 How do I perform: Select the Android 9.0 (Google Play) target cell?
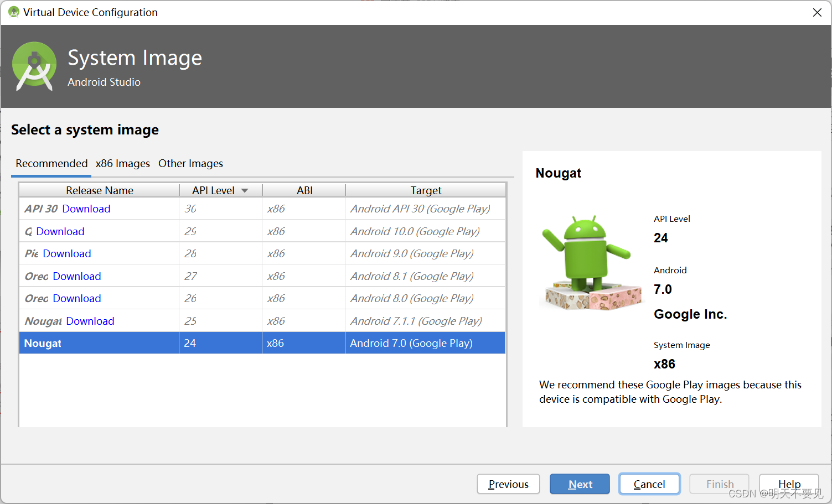click(x=425, y=253)
